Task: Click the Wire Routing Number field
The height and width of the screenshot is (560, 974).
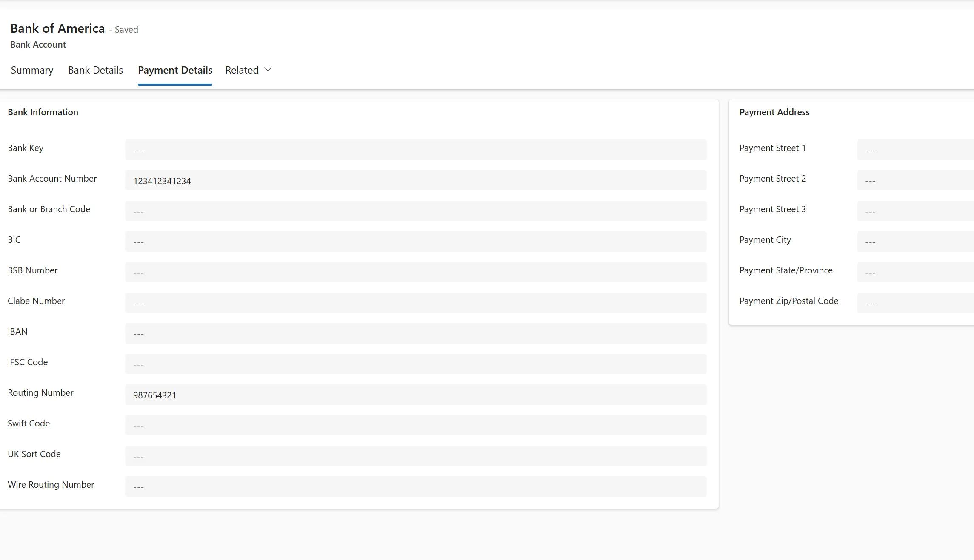Action: click(x=416, y=486)
